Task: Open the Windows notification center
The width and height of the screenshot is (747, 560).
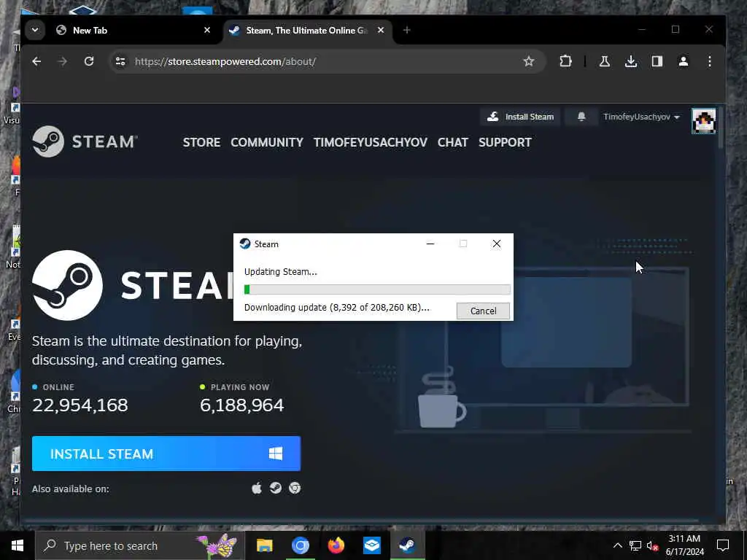Action: click(x=723, y=545)
